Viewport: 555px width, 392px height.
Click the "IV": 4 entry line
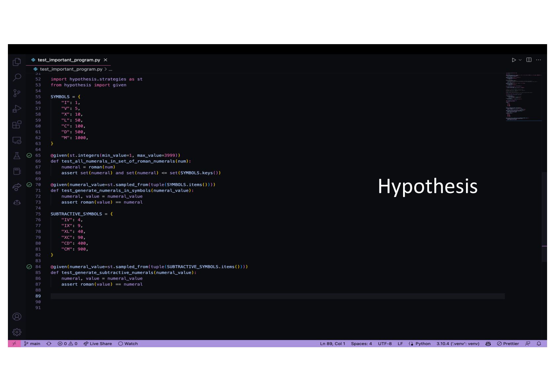pyautogui.click(x=72, y=220)
